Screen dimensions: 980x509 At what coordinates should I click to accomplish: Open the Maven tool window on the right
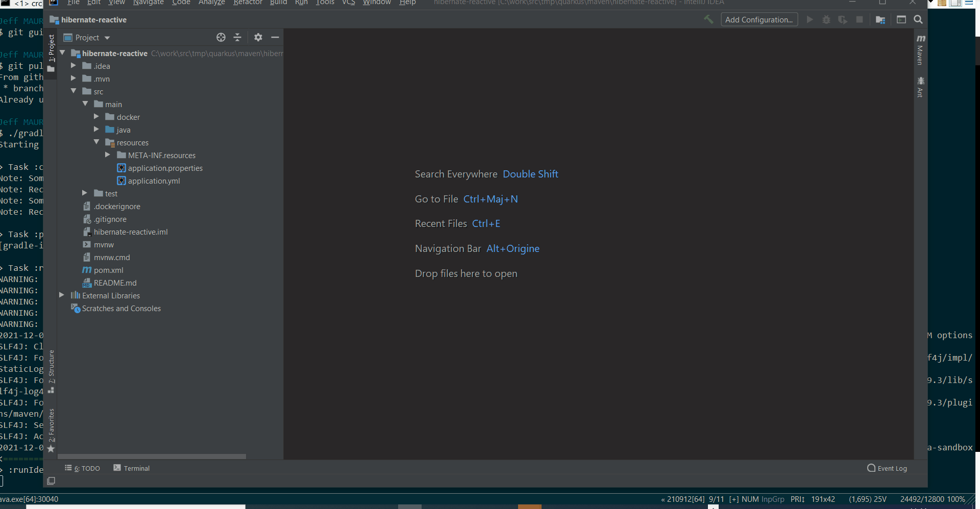pyautogui.click(x=920, y=51)
